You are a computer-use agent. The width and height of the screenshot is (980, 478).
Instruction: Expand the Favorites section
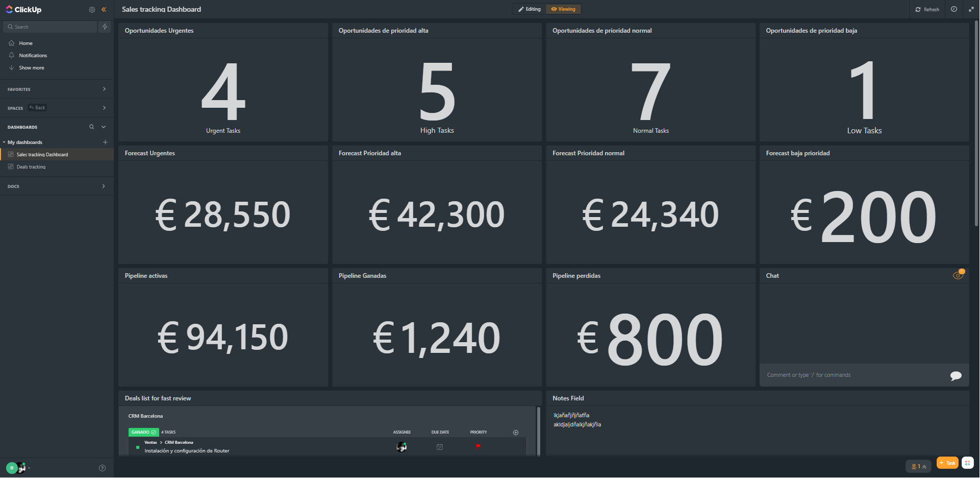point(104,89)
